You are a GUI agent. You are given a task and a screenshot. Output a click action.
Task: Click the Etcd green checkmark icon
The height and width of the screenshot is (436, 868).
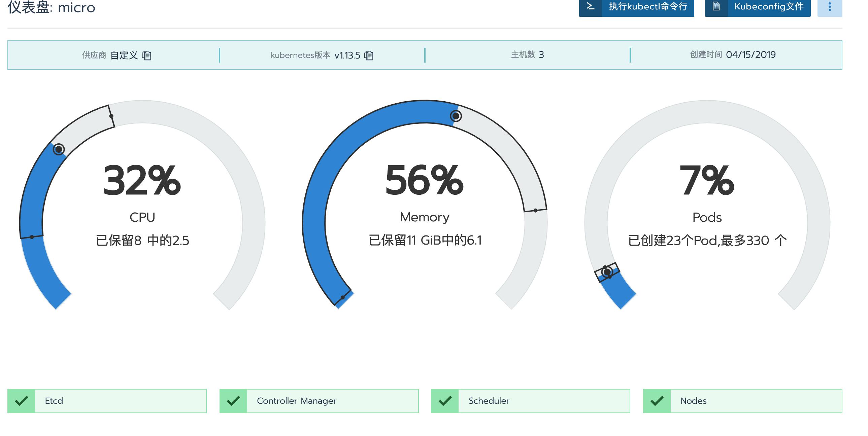click(22, 401)
